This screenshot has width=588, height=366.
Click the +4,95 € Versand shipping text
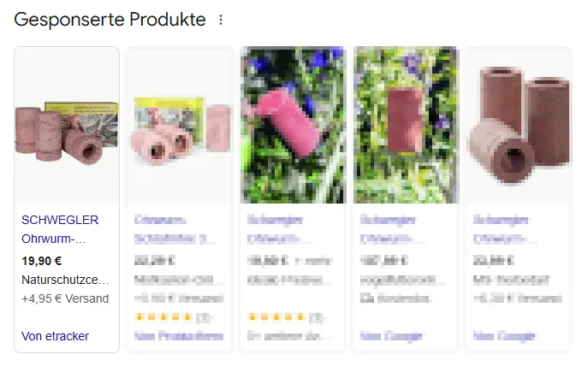click(65, 298)
